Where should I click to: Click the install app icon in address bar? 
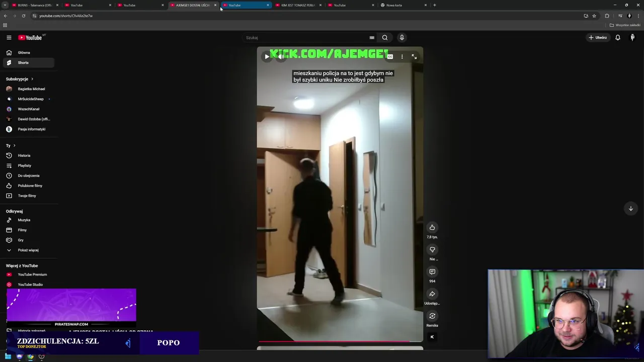586,16
